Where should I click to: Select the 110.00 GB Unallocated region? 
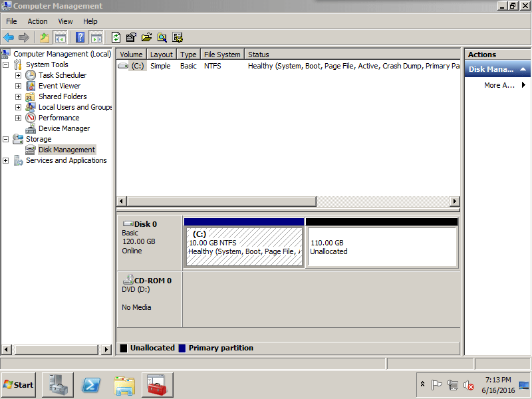click(x=382, y=247)
